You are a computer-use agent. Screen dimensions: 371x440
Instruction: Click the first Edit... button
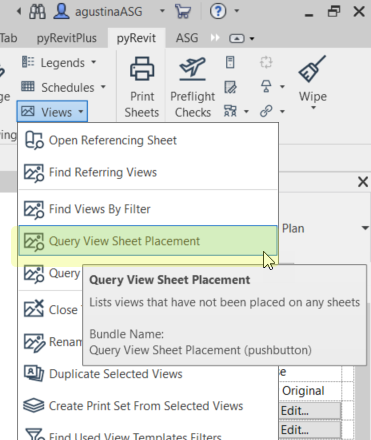pyautogui.click(x=310, y=411)
